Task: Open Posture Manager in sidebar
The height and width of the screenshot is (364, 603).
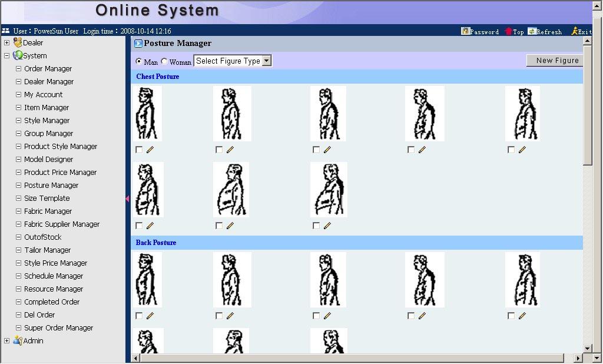Action: [x=51, y=186]
